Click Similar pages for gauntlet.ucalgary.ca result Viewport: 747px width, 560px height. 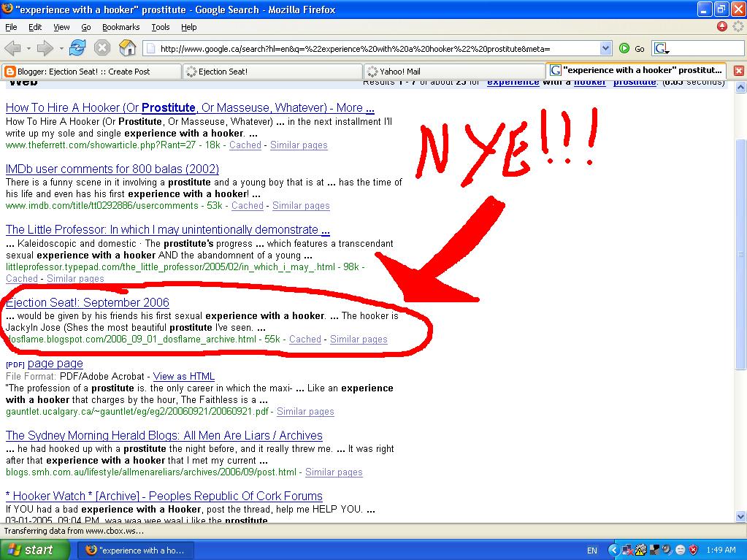[305, 412]
